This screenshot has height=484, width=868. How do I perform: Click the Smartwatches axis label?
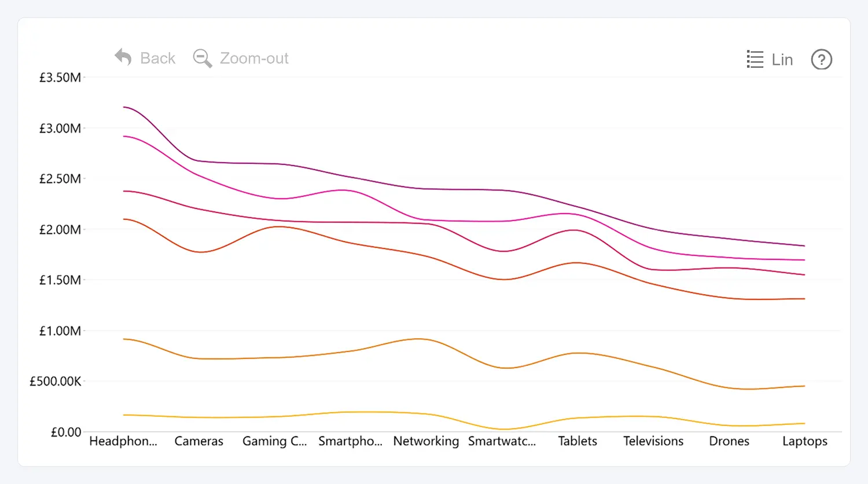click(502, 441)
